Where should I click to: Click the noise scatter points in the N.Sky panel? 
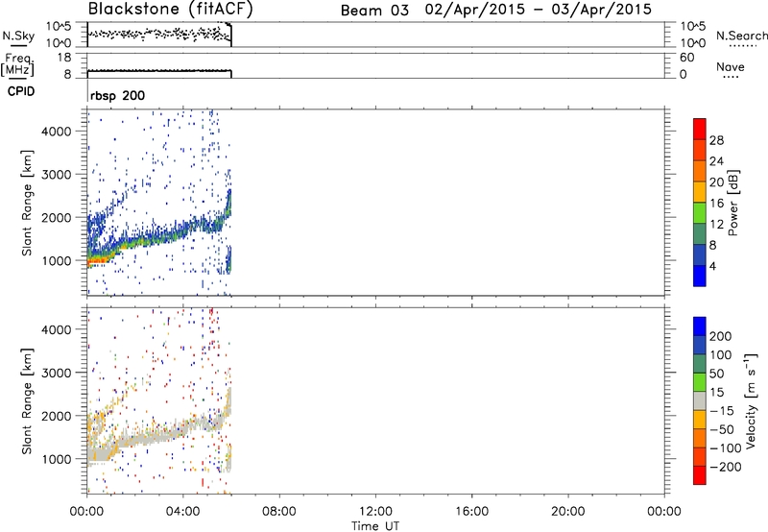click(x=159, y=35)
